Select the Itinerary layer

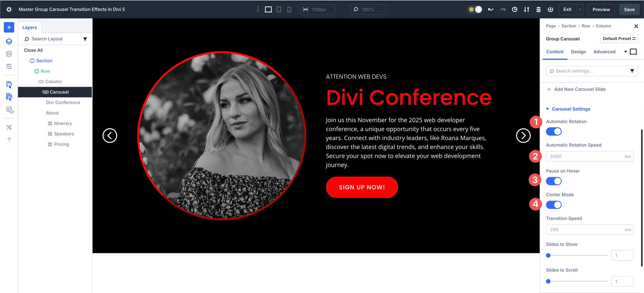(60, 123)
